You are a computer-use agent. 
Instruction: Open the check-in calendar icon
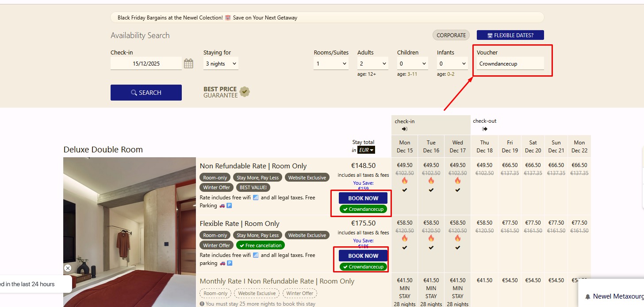[x=188, y=63]
